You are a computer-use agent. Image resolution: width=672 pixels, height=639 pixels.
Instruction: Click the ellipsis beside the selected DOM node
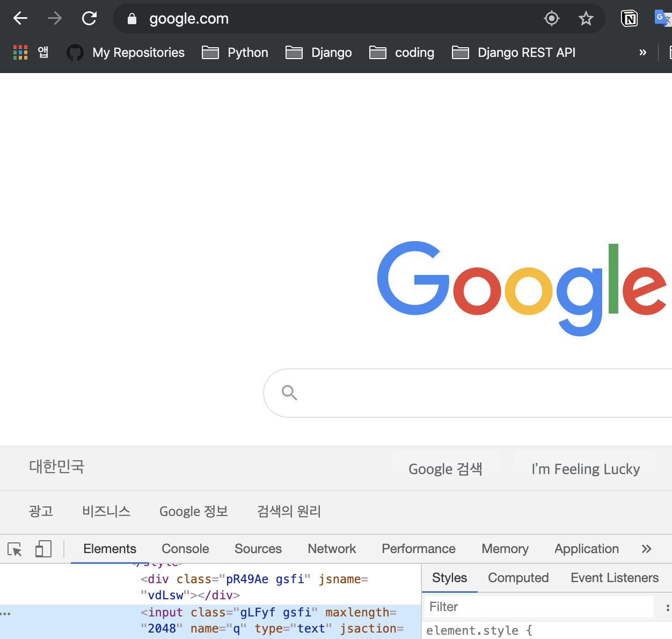click(6, 613)
